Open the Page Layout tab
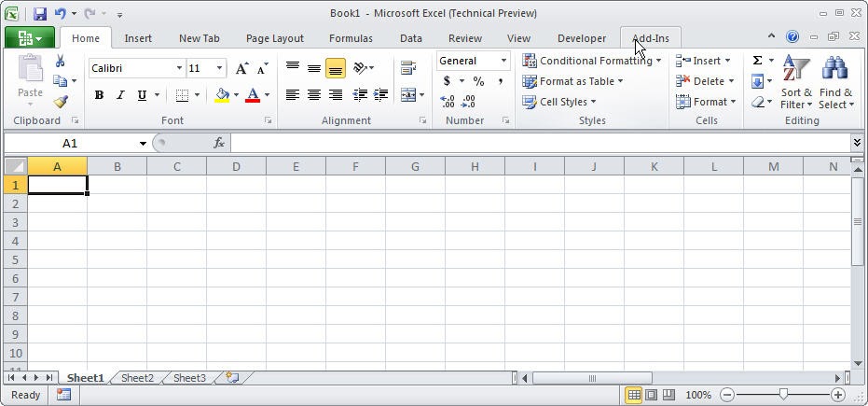Viewport: 868px width, 406px height. click(x=274, y=38)
